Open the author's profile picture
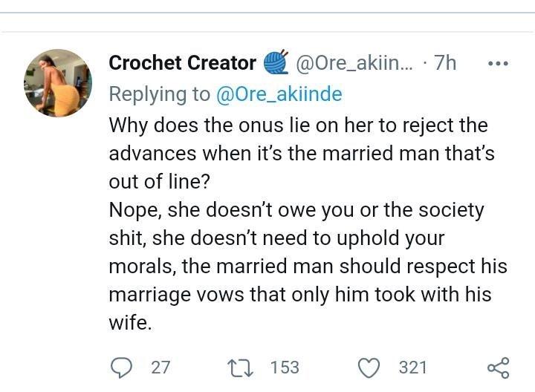This screenshot has height=392, width=535. point(58,83)
